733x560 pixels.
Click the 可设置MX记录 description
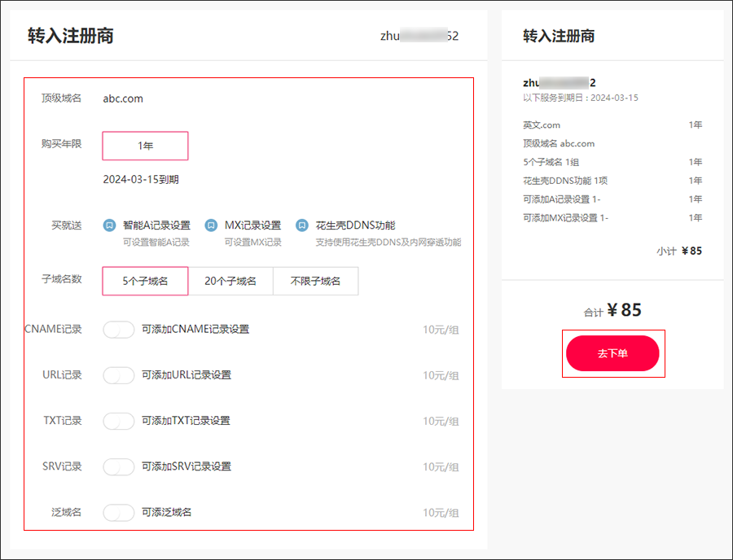(x=253, y=243)
